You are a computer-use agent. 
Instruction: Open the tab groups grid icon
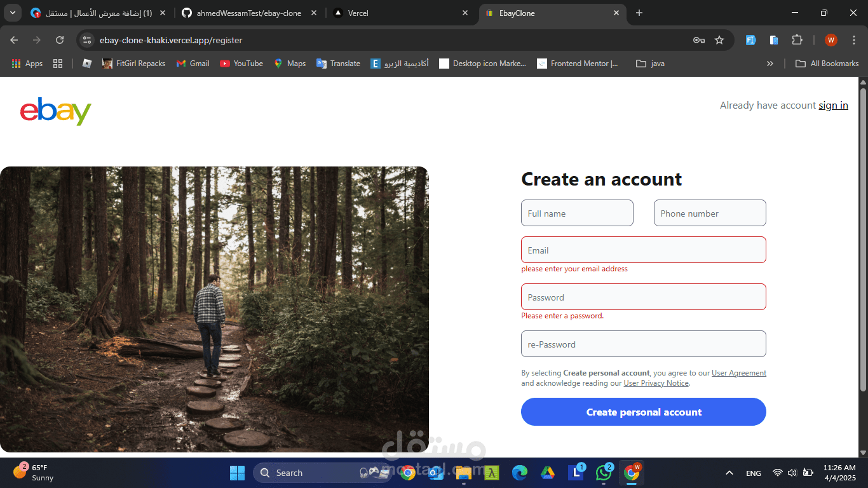tap(58, 64)
